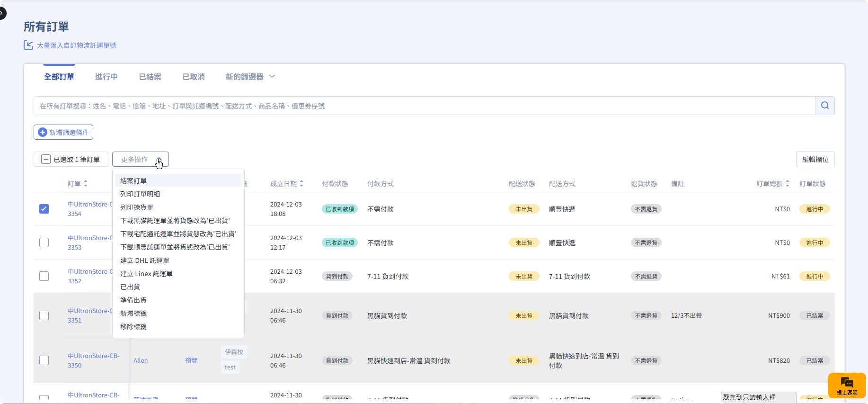Viewport: 868px width, 404px height.
Task: Select 下載順豐託運單並將貨態改為'已出貨'
Action: (178, 247)
